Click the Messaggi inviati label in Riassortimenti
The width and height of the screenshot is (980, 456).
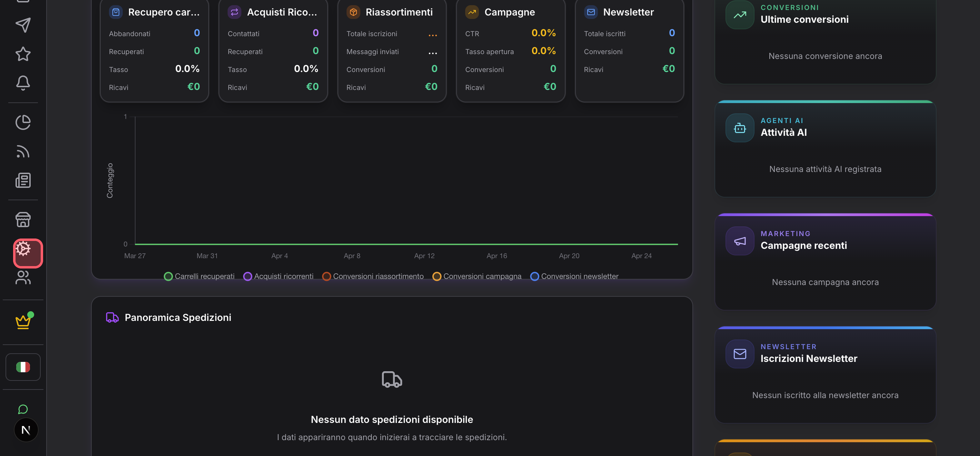tap(372, 51)
